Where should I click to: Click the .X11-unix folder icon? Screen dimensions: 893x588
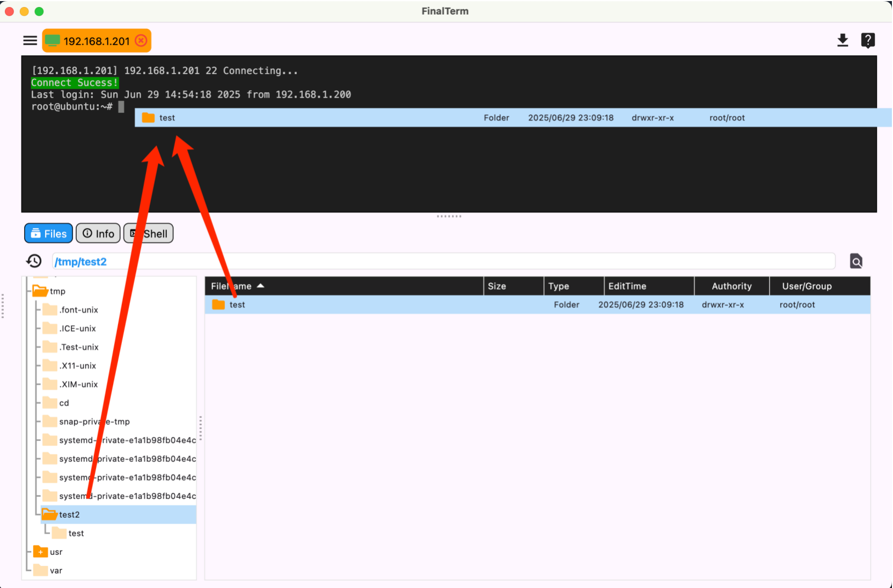coord(50,365)
